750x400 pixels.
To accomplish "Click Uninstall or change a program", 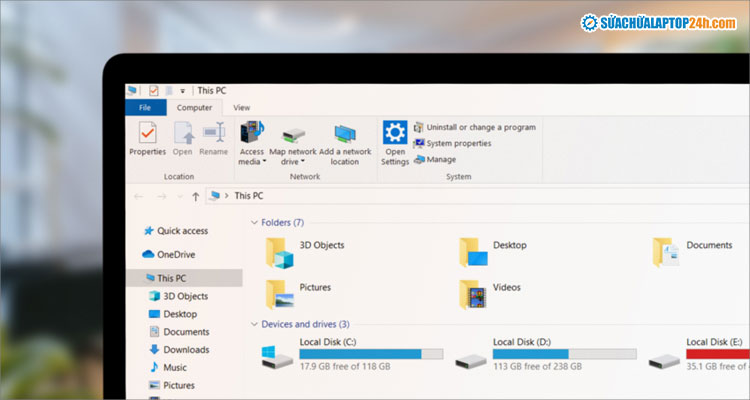I will coord(480,127).
